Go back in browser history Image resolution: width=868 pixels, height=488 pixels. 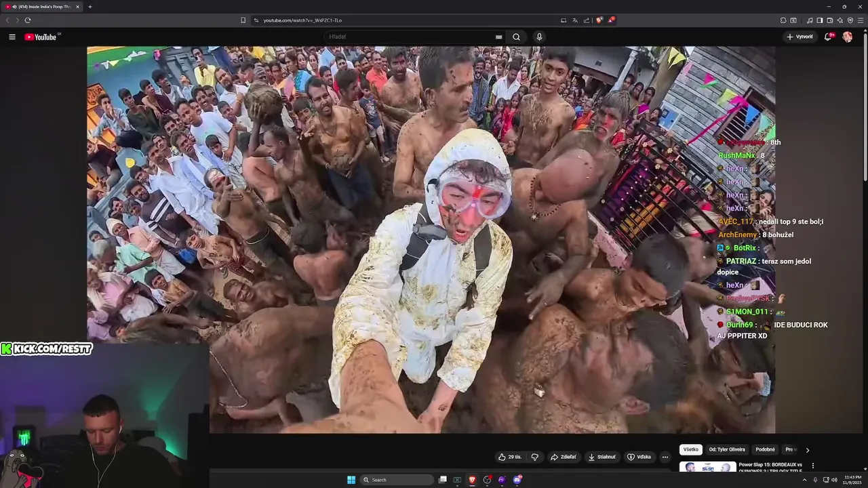click(x=7, y=20)
